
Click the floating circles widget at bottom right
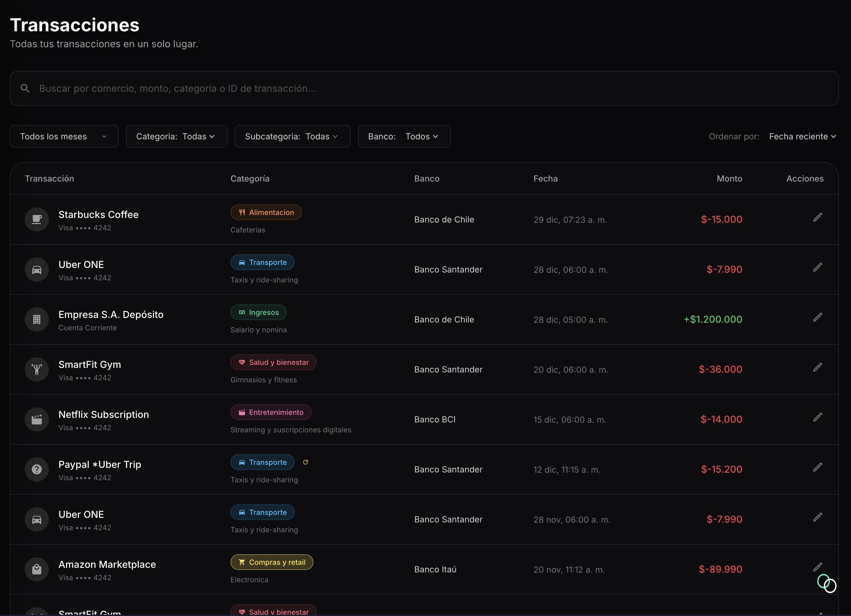point(827,583)
